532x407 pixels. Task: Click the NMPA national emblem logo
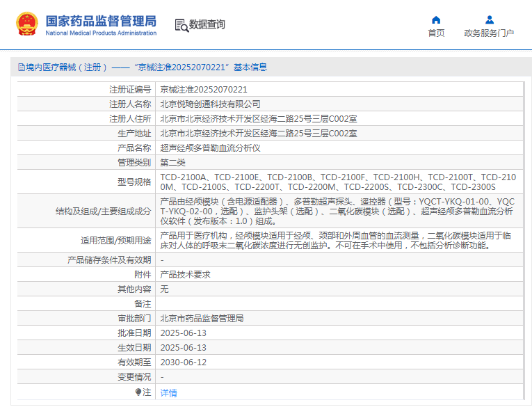point(26,24)
